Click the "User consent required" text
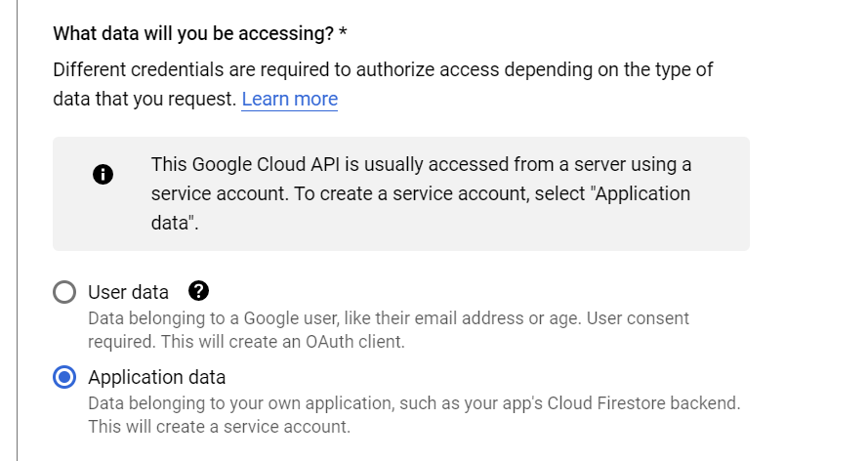This screenshot has width=868, height=461. (x=635, y=318)
